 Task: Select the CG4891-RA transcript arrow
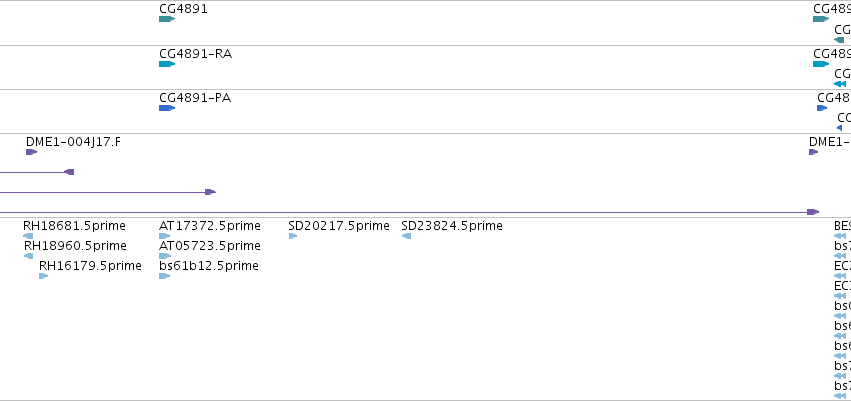click(167, 64)
